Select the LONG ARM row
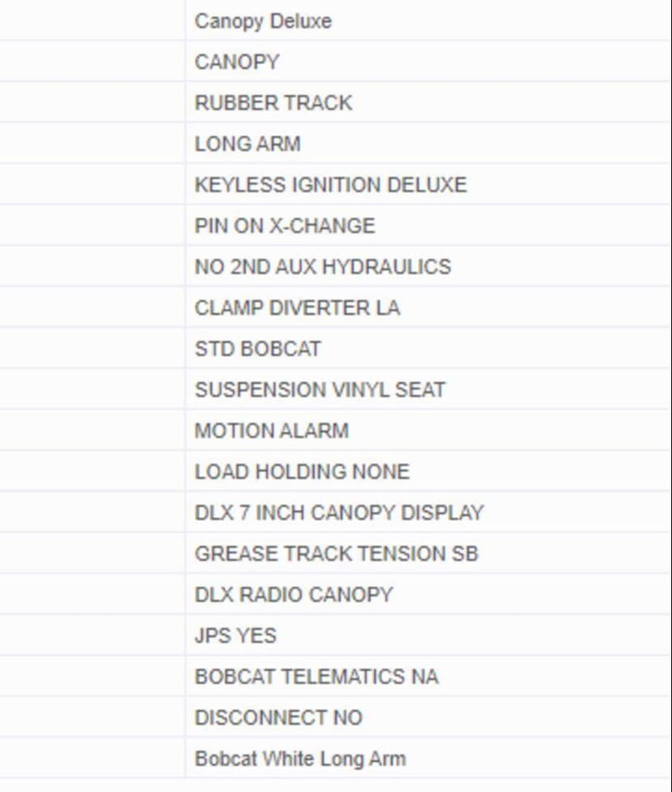This screenshot has height=792, width=672. click(248, 144)
